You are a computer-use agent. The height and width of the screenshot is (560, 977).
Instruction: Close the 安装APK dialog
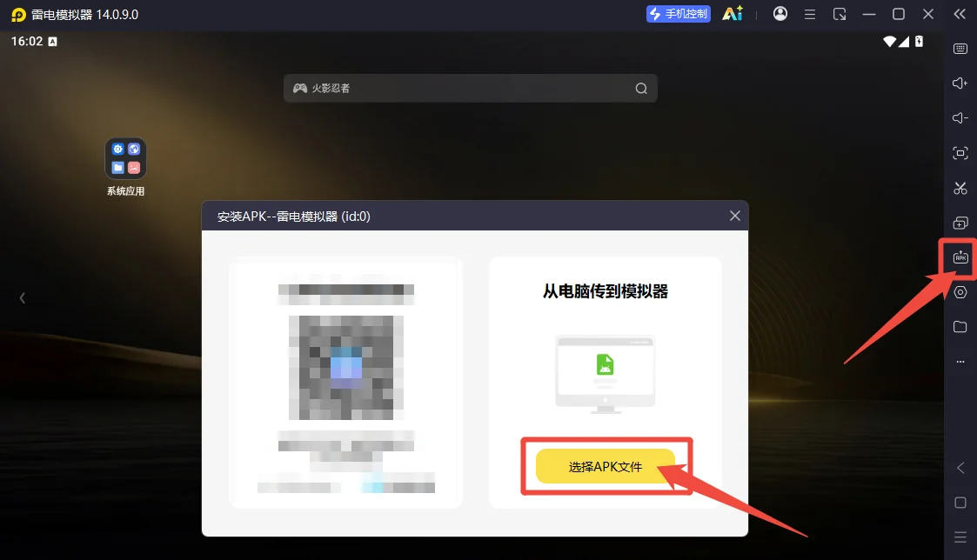735,216
